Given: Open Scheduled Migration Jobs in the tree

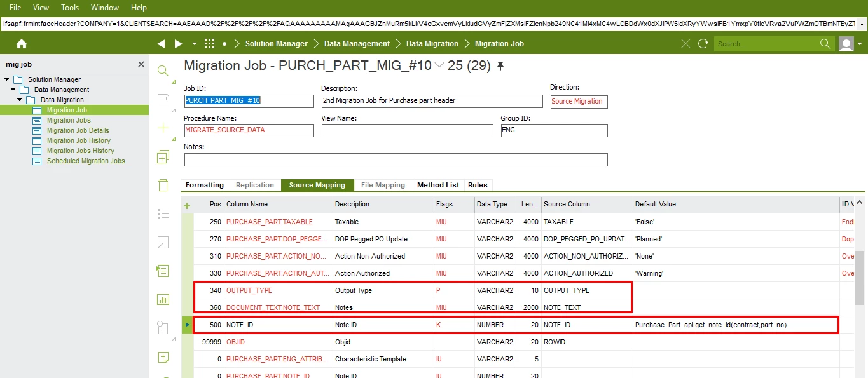Looking at the screenshot, I should click(86, 161).
